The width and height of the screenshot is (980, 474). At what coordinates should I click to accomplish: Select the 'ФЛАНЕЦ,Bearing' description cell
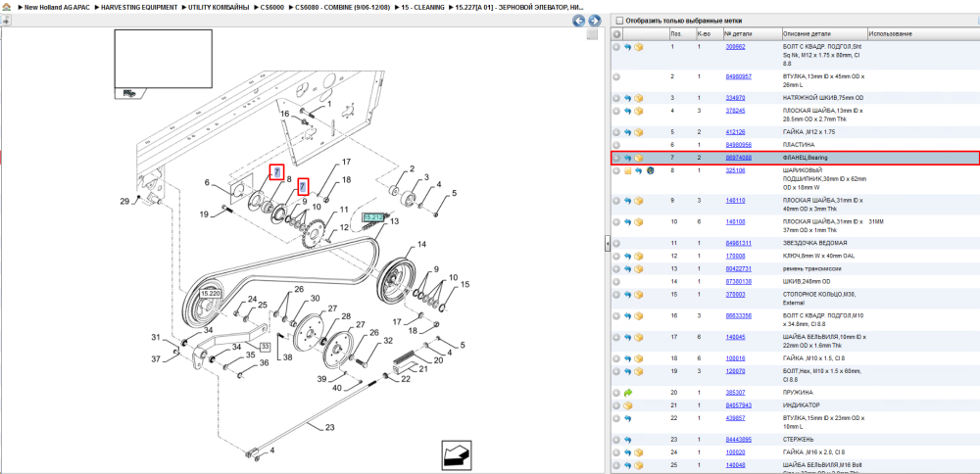click(805, 158)
